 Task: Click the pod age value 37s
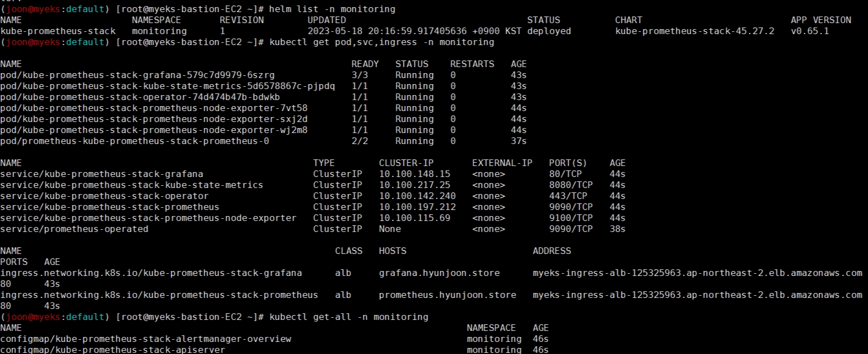(519, 141)
